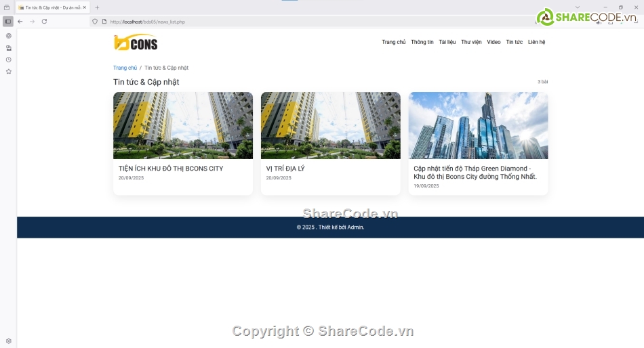Open the tracking protection shield
Image resolution: width=644 pixels, height=348 pixels.
click(95, 22)
